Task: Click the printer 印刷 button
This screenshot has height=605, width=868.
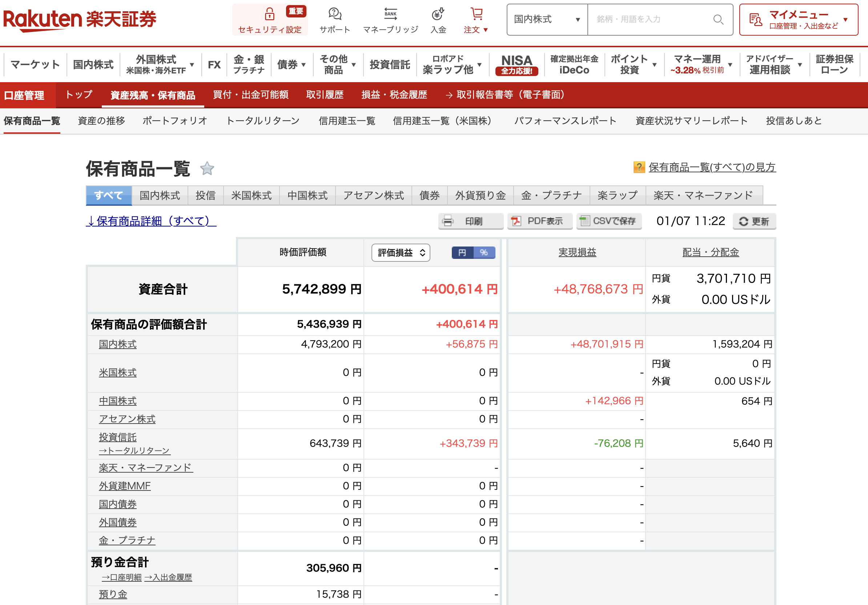Action: (471, 221)
